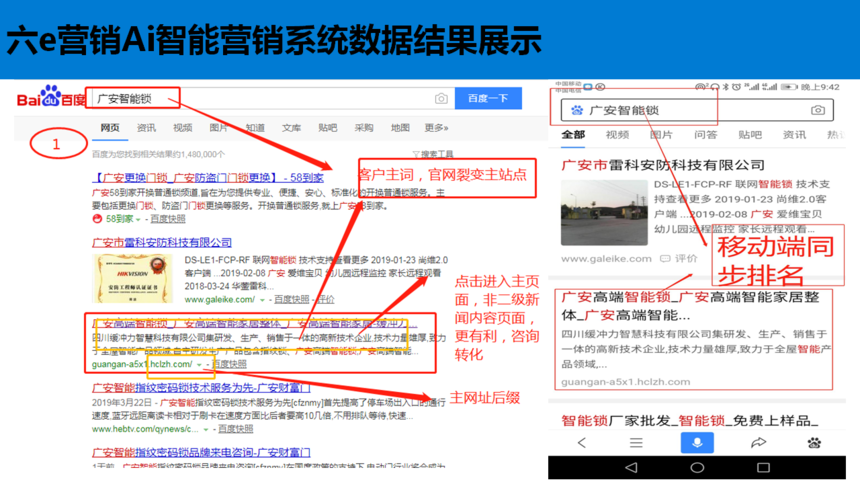Expand dropdown arrow next to 58到家 source
This screenshot has width=860, height=484.
click(x=138, y=219)
